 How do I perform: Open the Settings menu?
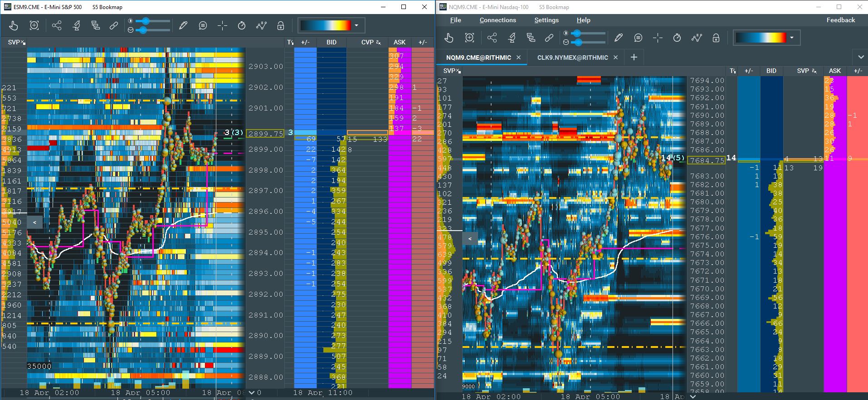click(x=546, y=20)
